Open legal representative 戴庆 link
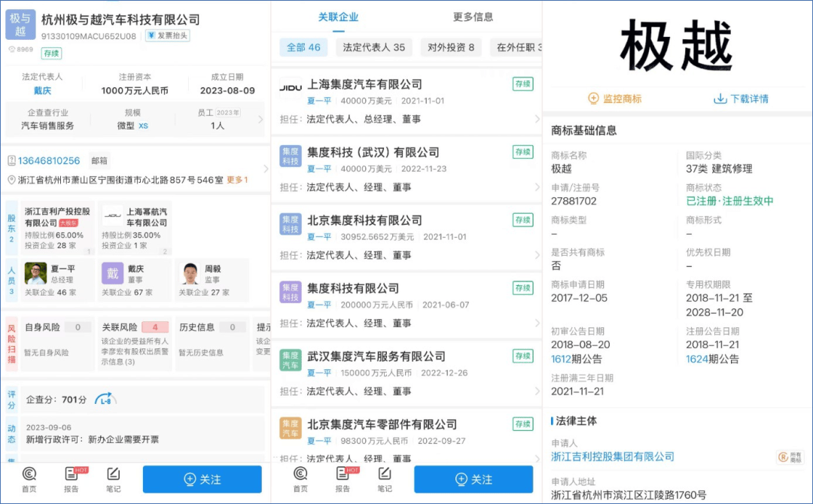Screen dimensions: 813x504 click(x=42, y=91)
